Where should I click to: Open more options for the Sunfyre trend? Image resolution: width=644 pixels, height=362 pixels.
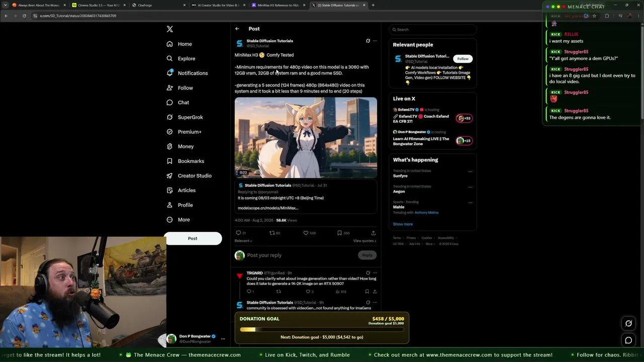click(x=470, y=171)
